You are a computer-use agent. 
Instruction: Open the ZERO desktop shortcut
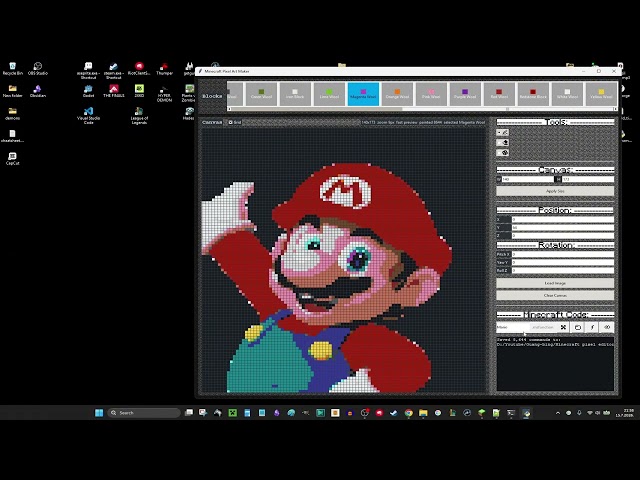click(139, 91)
